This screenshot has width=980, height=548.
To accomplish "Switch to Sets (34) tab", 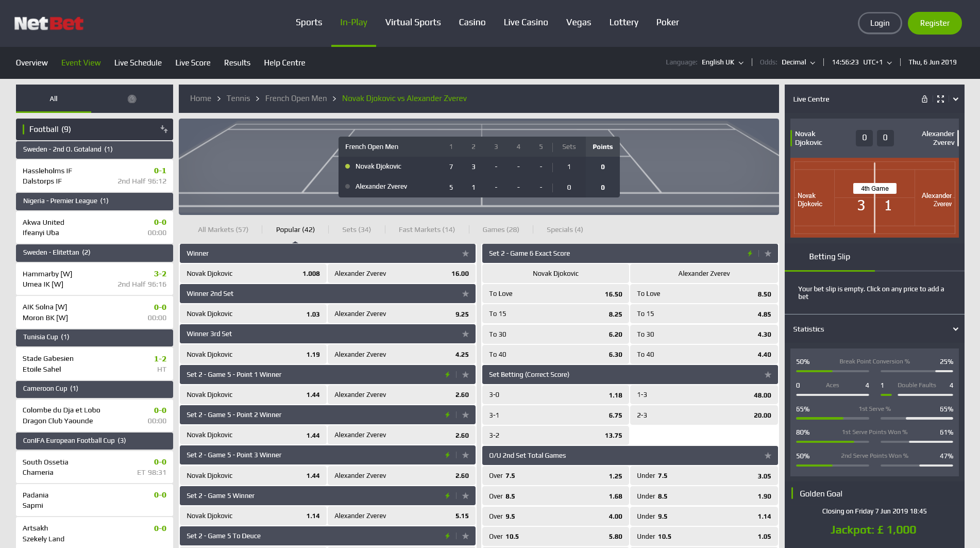I will 357,230.
